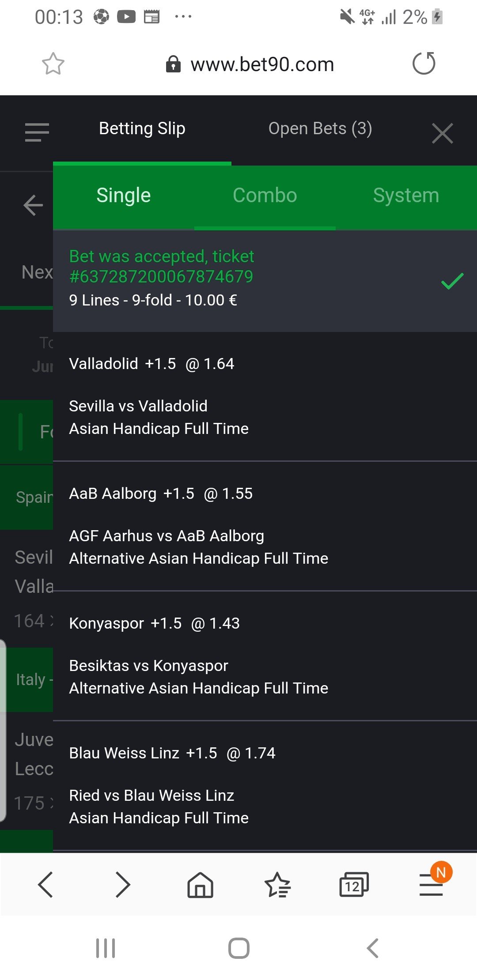This screenshot has height=980, width=477.
Task: Show the 12 open browser tabs
Action: point(353,885)
